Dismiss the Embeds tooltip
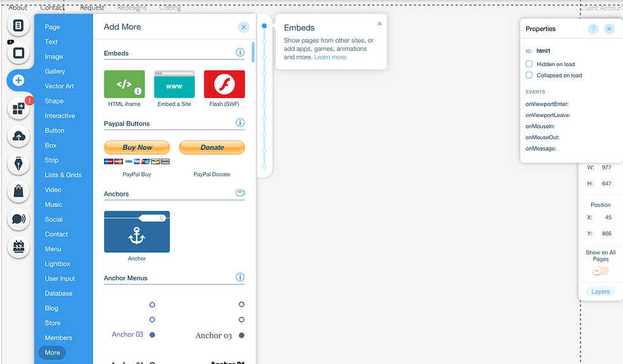623x364 pixels. coord(380,24)
